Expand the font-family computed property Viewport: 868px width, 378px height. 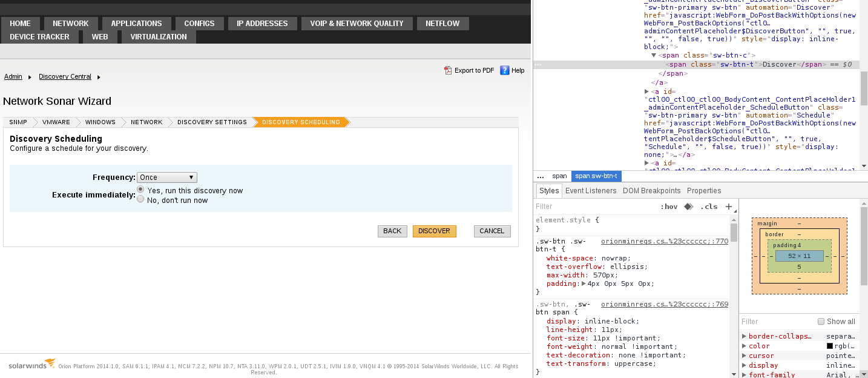point(744,375)
